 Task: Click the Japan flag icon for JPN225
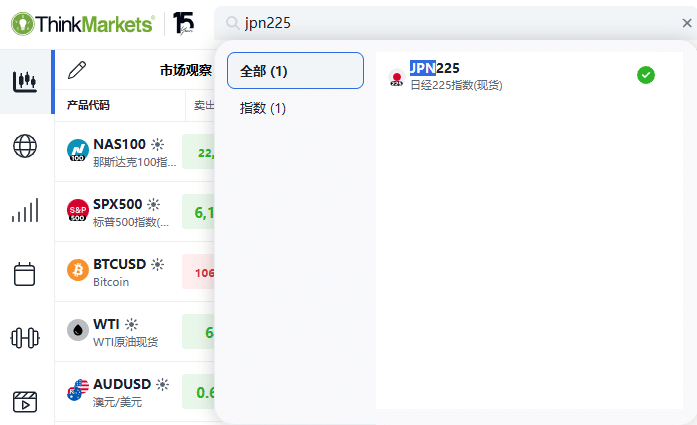point(397,78)
